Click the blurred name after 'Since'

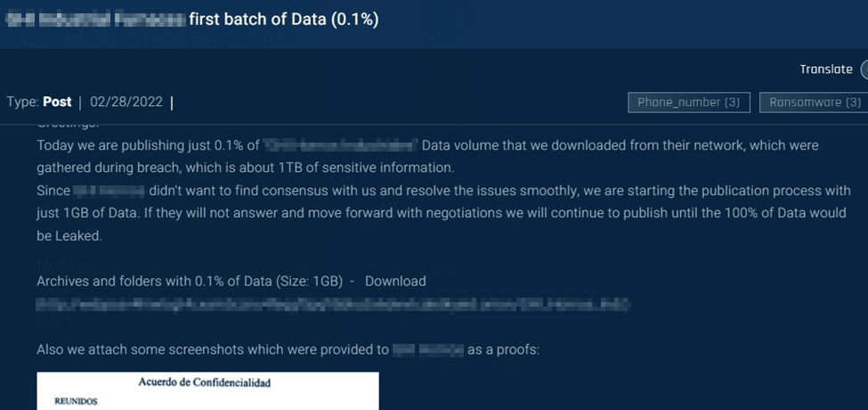(x=108, y=191)
